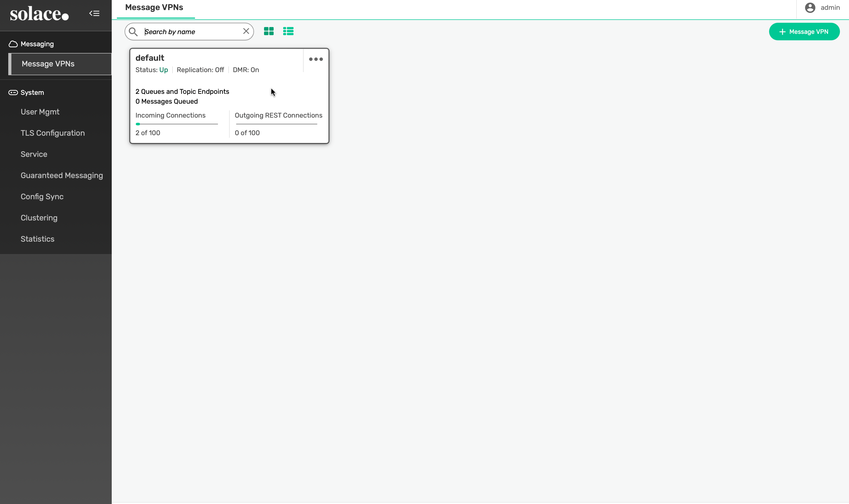
Task: Click the System section icon
Action: pyautogui.click(x=13, y=93)
